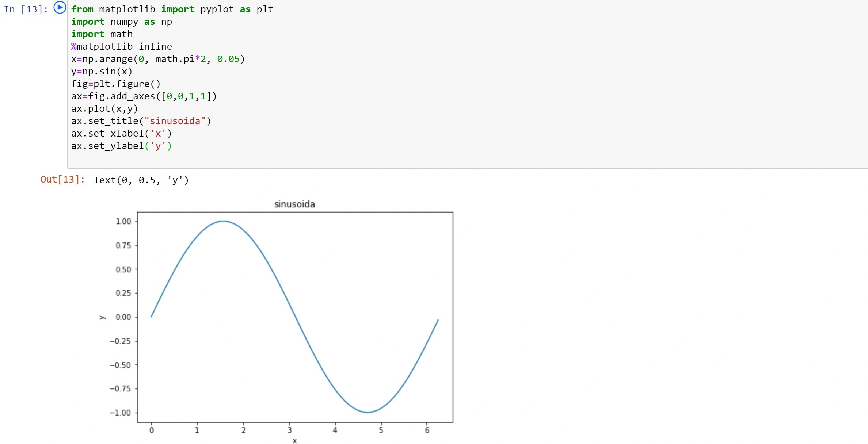868x444 pixels.
Task: Click the x axis label below plot
Action: coord(294,441)
